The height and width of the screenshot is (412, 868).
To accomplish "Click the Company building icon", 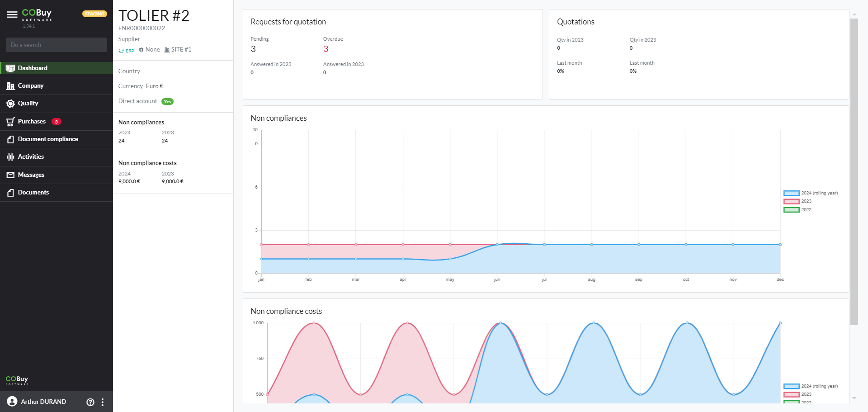I will click(x=10, y=86).
